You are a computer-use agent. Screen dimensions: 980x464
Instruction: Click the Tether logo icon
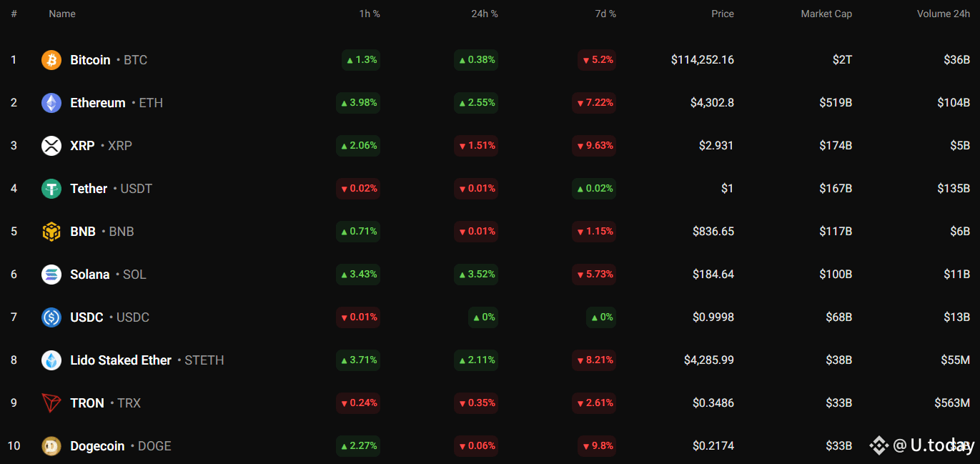tap(51, 189)
